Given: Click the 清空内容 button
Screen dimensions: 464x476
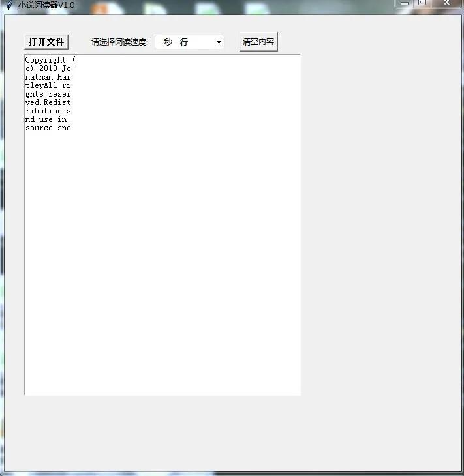Looking at the screenshot, I should [x=258, y=42].
